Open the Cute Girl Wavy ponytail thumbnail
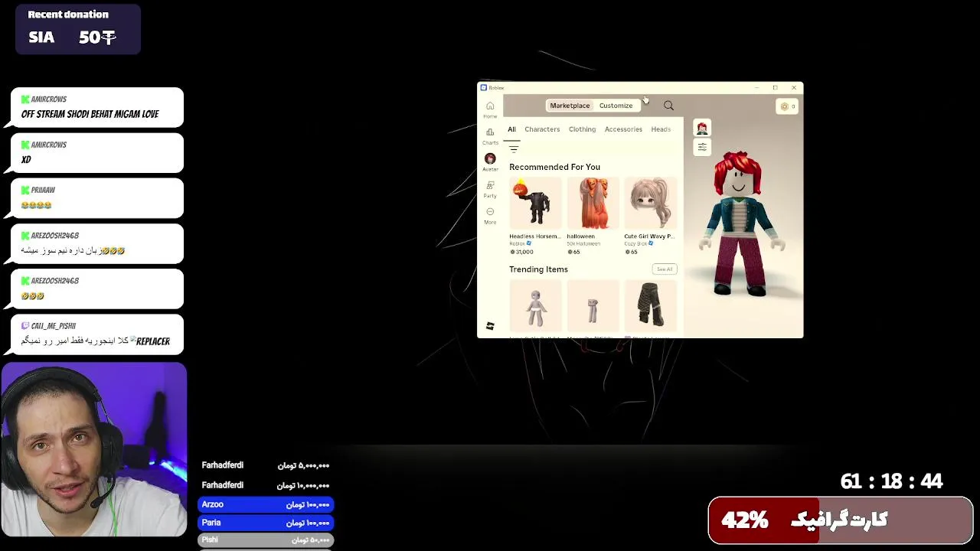The width and height of the screenshot is (980, 551). (650, 204)
